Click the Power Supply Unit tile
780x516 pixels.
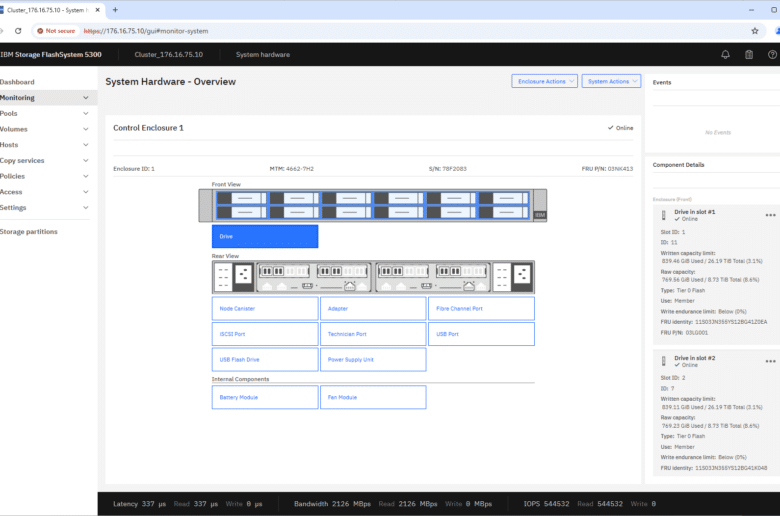click(373, 359)
